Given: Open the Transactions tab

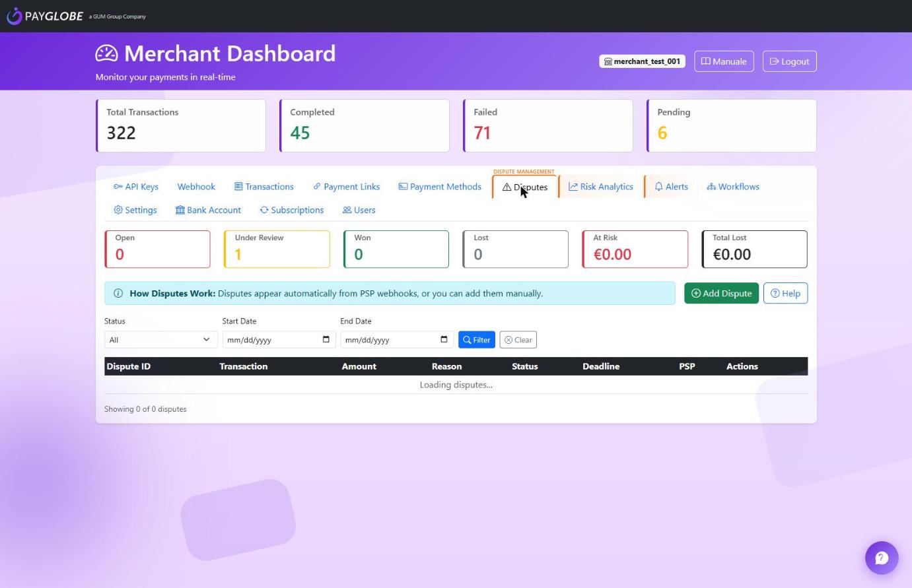Looking at the screenshot, I should point(264,187).
